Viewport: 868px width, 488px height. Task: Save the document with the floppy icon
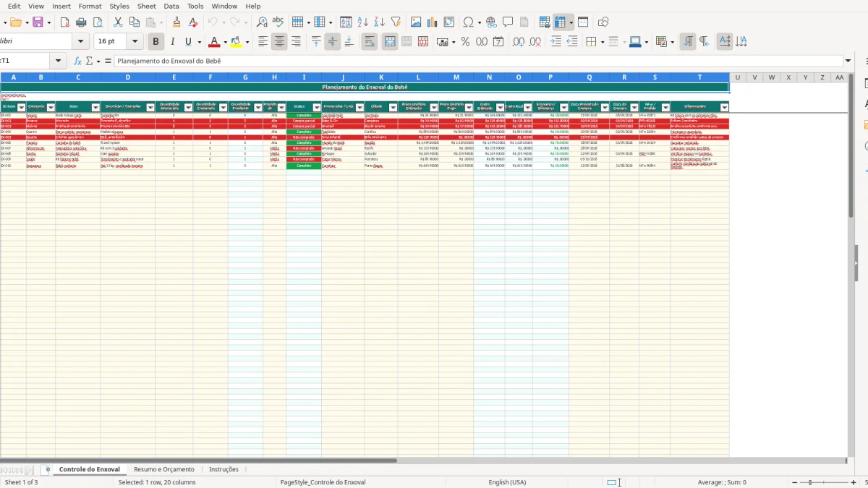(x=38, y=22)
